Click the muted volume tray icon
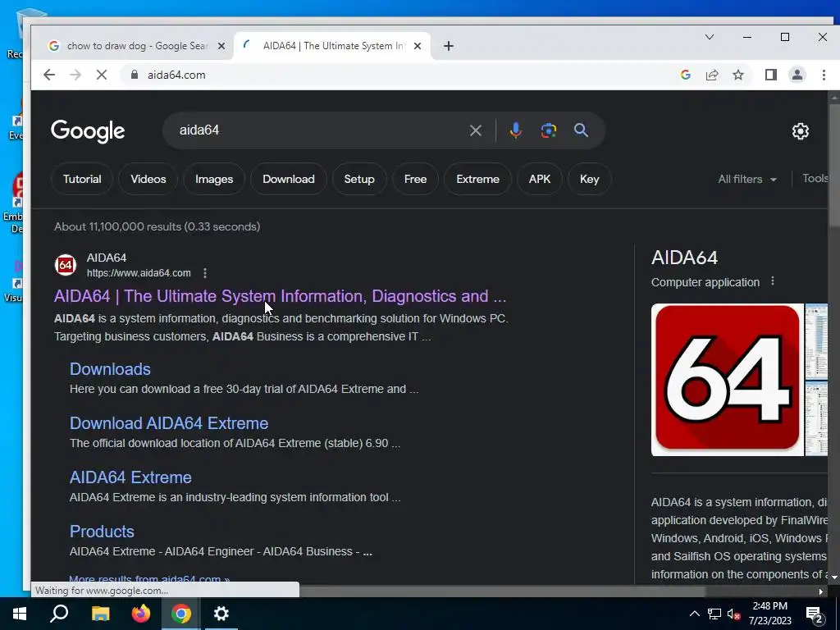The image size is (840, 630). click(x=734, y=614)
